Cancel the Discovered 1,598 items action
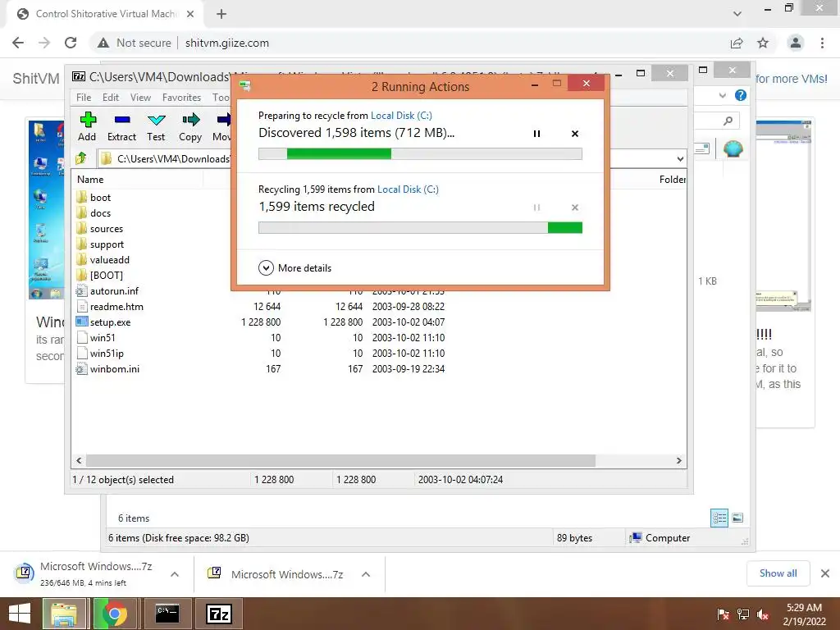The width and height of the screenshot is (840, 630). pos(575,134)
